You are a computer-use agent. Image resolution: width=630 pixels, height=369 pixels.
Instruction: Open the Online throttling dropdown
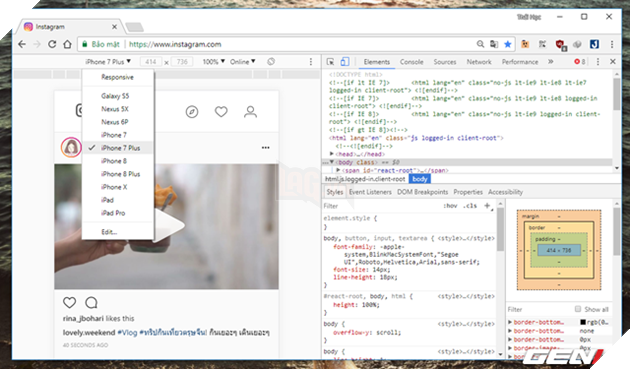tap(243, 62)
